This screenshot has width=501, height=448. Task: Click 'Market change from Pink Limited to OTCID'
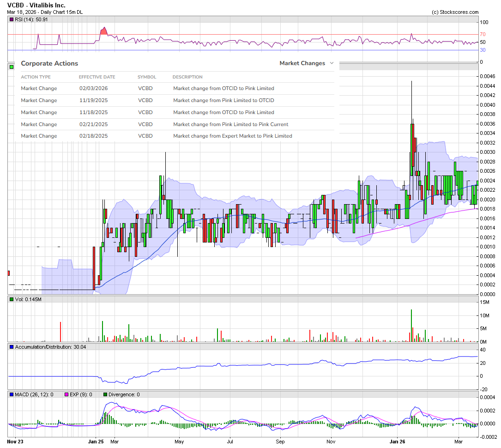point(223,100)
